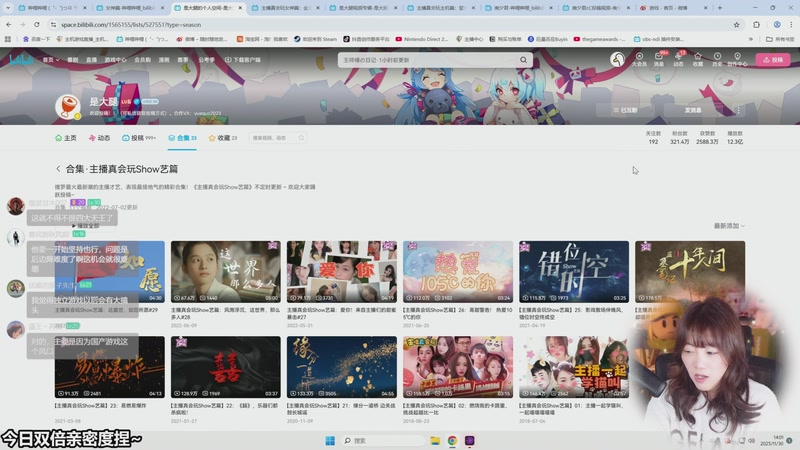The width and height of the screenshot is (800, 450).
Task: Open video thumbnail 易燃易爆炸
Action: (x=110, y=367)
